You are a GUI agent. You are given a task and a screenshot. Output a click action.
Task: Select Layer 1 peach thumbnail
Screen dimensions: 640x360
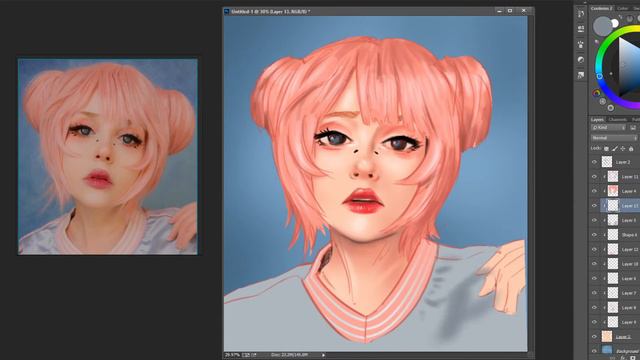(607, 337)
